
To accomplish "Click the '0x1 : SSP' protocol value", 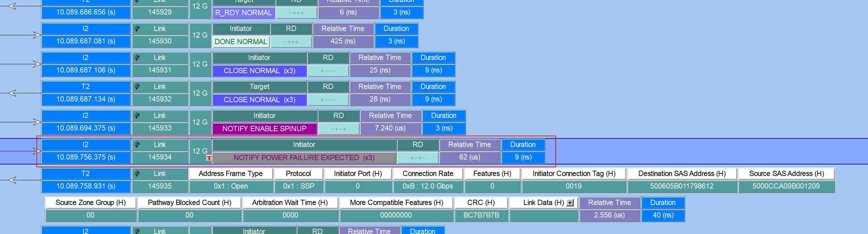I will 299,186.
